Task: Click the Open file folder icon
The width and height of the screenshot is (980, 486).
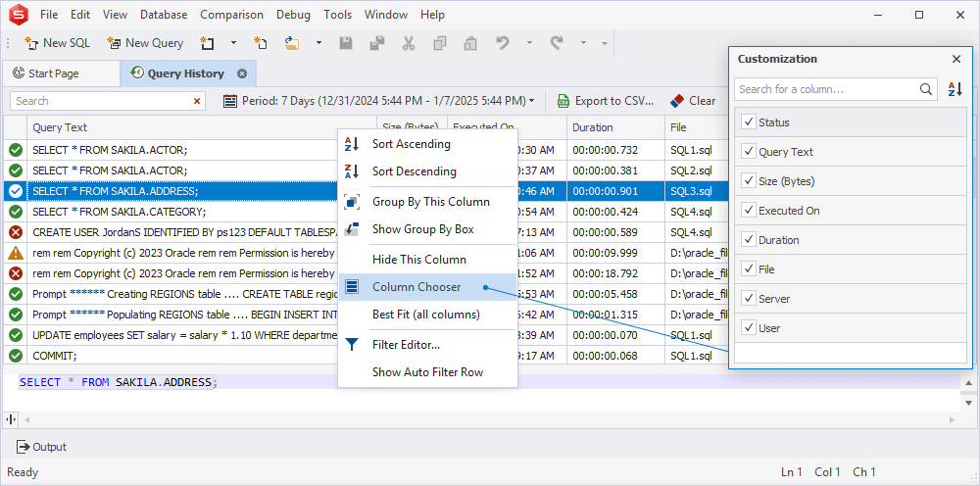Action: [x=292, y=43]
